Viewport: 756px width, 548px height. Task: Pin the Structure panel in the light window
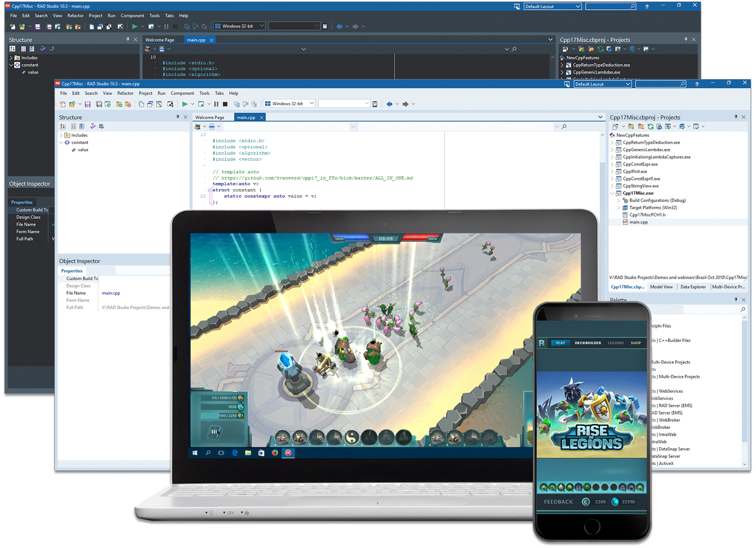coord(178,117)
